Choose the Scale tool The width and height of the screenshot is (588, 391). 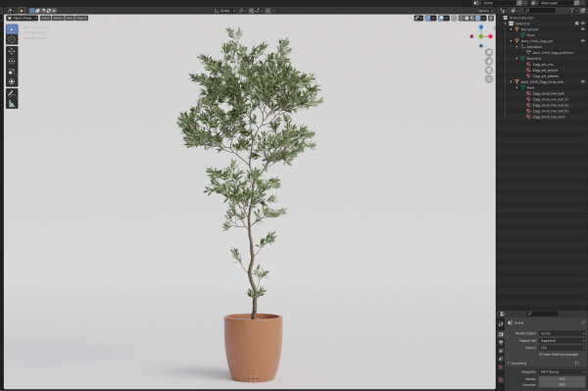[12, 72]
